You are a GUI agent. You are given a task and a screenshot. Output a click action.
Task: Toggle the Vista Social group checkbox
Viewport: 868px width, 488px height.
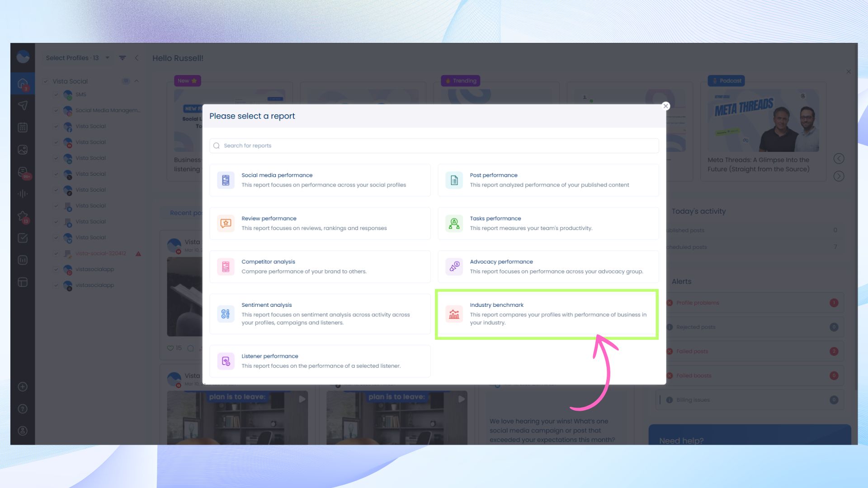(46, 81)
